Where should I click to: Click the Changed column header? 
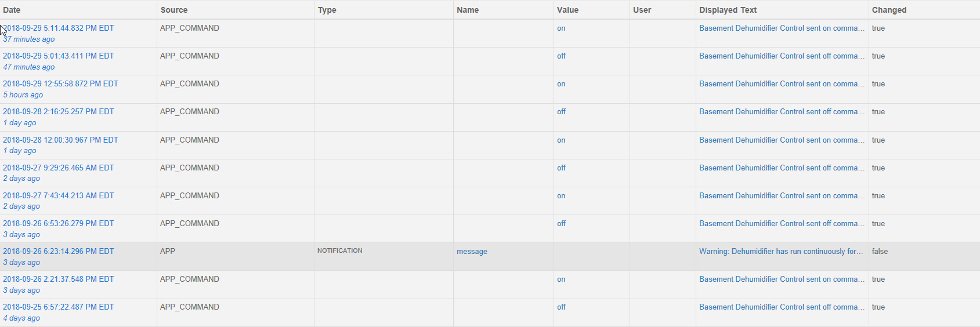point(889,10)
